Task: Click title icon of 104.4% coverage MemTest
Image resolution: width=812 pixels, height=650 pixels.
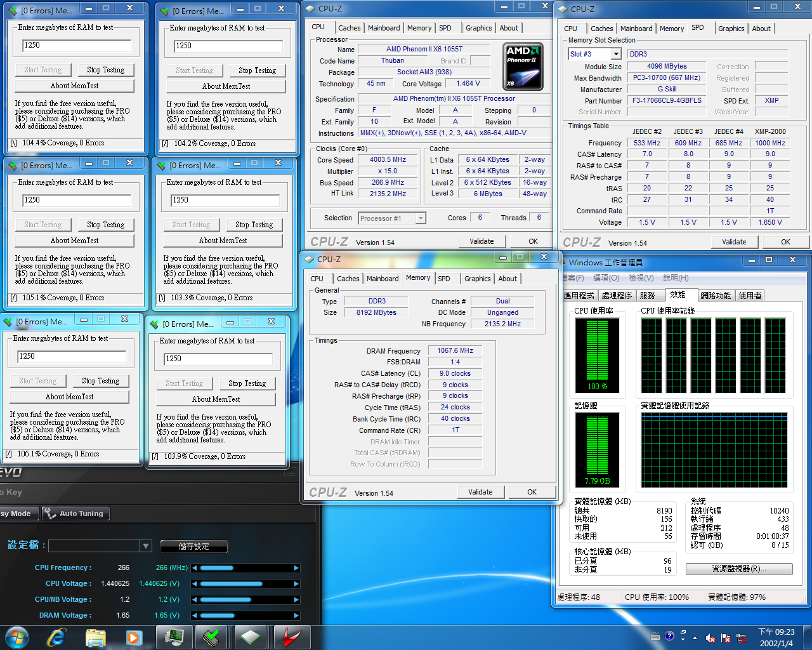Action: tap(12, 11)
